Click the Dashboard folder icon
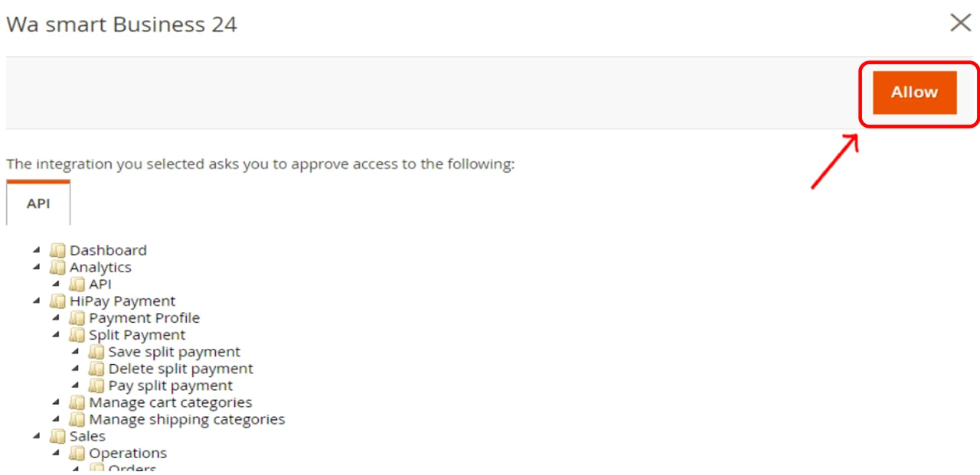Image resolution: width=980 pixels, height=475 pixels. coord(57,250)
